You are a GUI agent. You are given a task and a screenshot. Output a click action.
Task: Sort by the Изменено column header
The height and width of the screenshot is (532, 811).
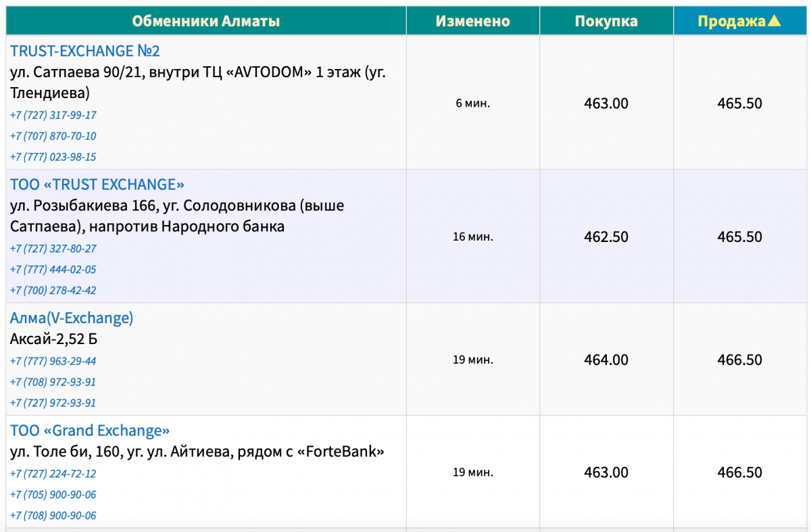[472, 21]
